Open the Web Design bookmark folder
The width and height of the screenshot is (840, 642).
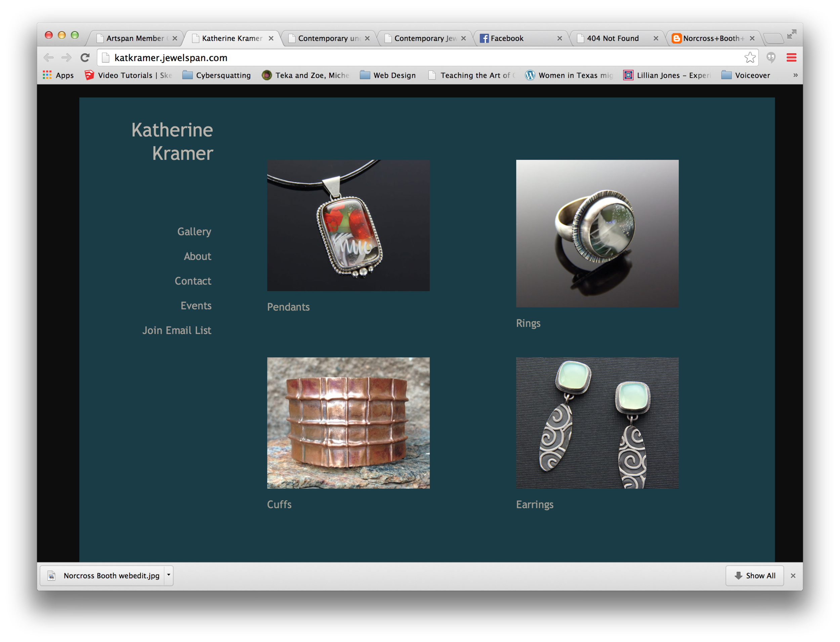coord(388,75)
